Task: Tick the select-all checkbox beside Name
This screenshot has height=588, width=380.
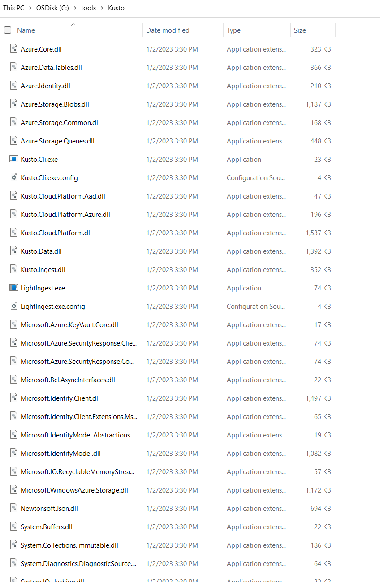Action: coord(8,30)
